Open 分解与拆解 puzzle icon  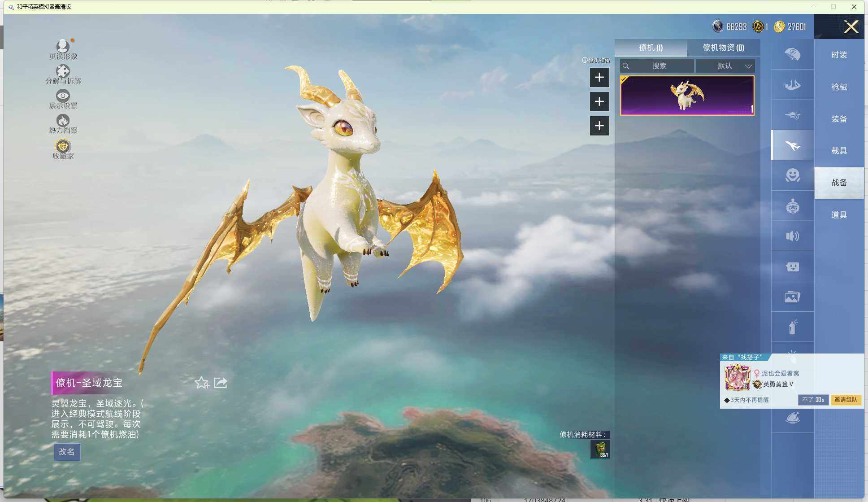click(63, 71)
